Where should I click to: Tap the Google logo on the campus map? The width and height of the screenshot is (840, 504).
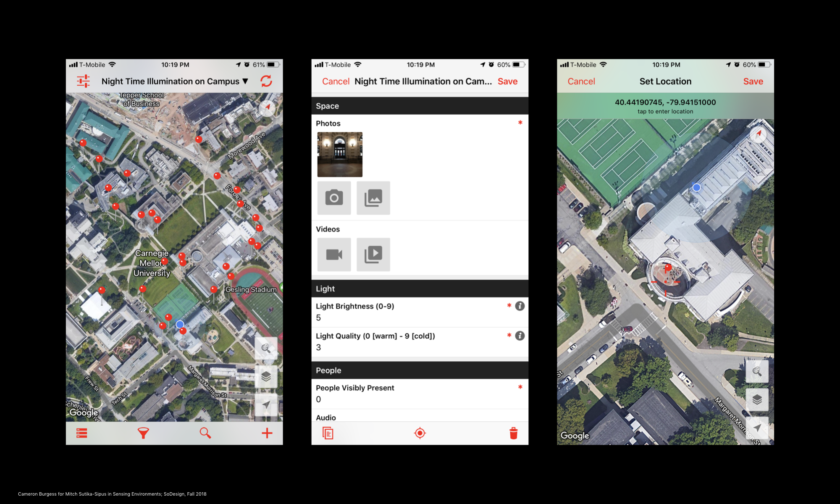[84, 413]
